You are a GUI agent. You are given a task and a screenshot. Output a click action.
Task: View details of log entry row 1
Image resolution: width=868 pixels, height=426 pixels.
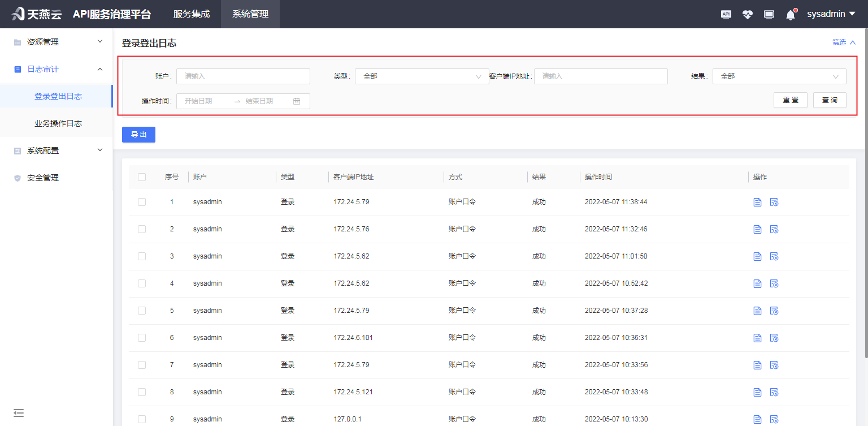pos(757,201)
